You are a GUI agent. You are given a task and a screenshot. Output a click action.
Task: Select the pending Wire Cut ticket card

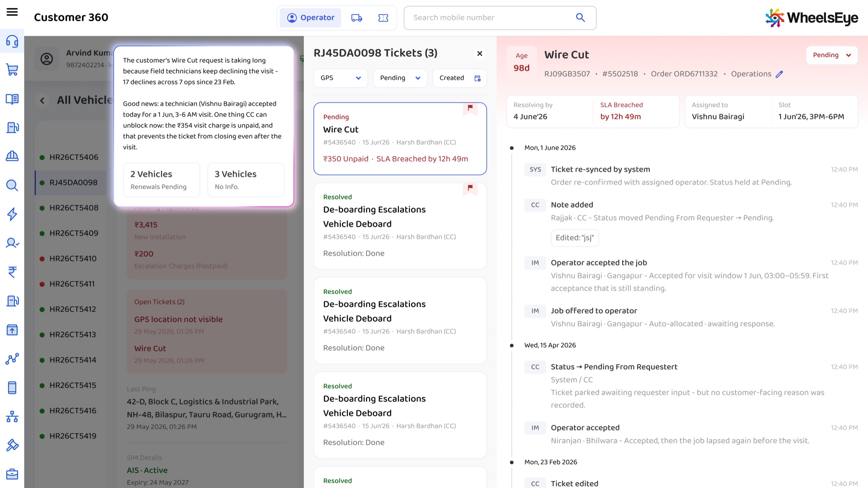click(x=400, y=139)
